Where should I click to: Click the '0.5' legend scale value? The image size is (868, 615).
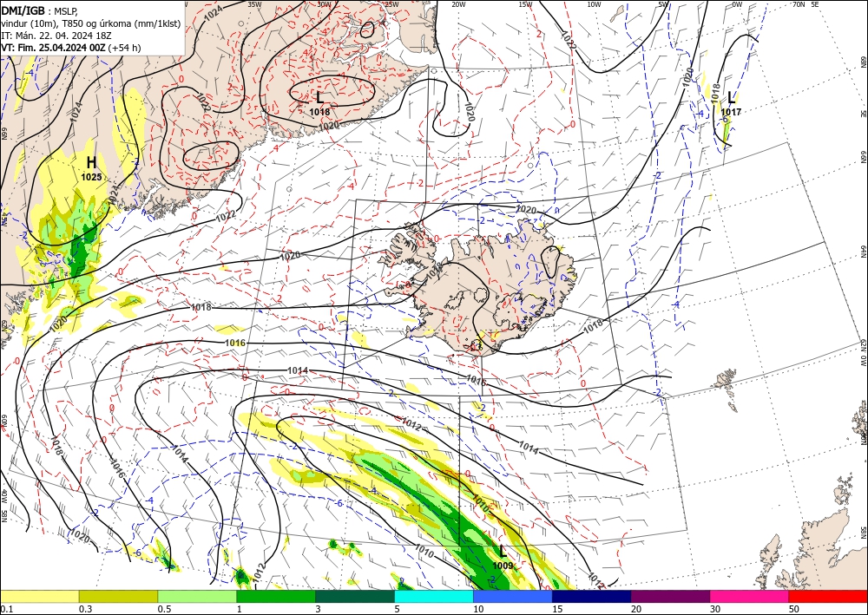(x=164, y=609)
